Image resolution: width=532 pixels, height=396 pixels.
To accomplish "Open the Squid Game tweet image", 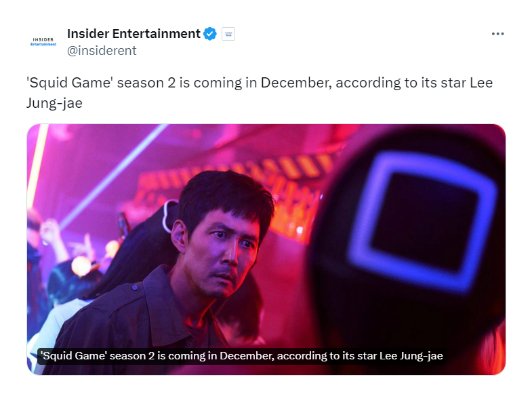I will (266, 250).
